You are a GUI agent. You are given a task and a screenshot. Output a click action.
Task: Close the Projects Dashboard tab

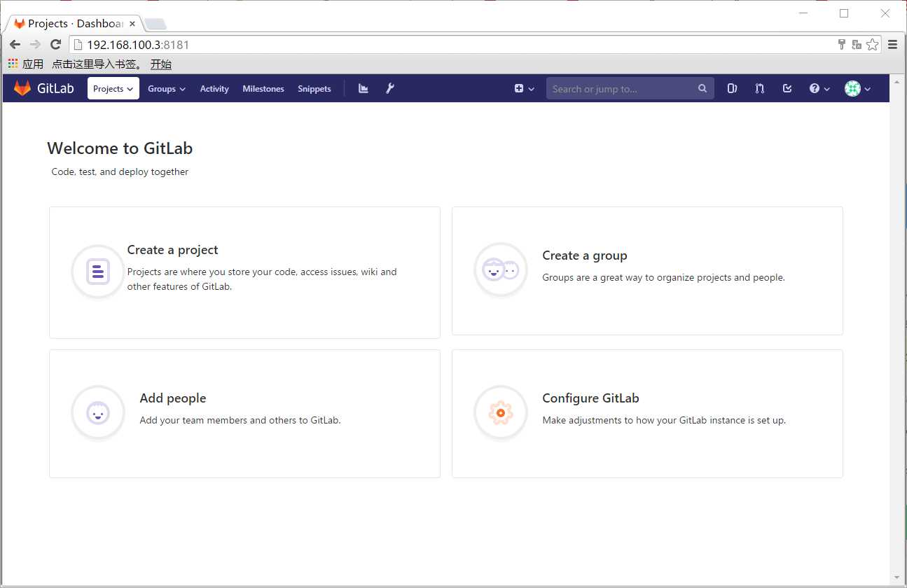click(x=132, y=24)
